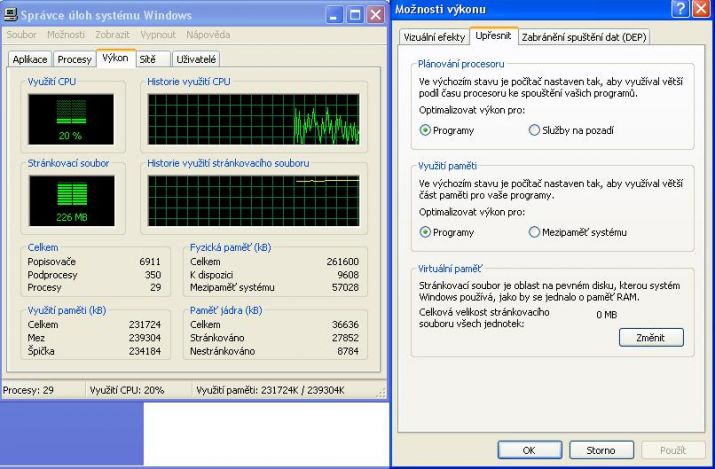Click the Mez value 239304
The width and height of the screenshot is (715, 469).
pos(145,338)
